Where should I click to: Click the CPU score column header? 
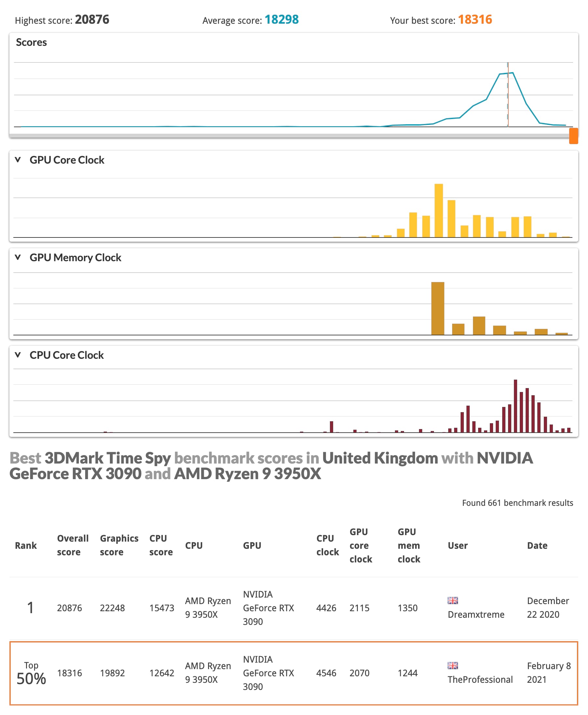click(x=161, y=546)
